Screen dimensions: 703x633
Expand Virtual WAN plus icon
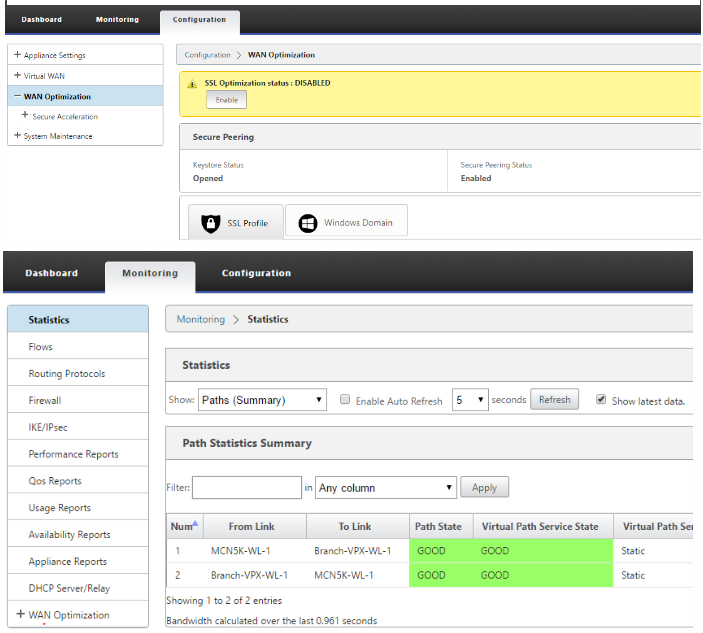pyautogui.click(x=17, y=75)
